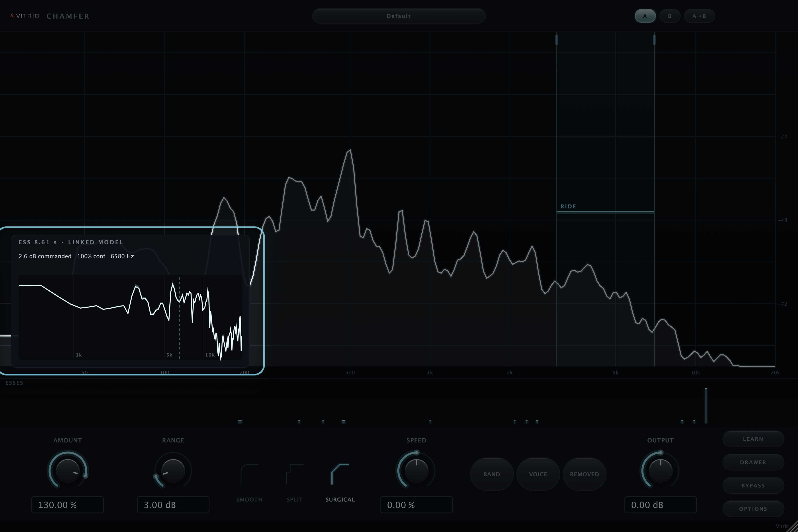Click the '2.6 dB commanded' readout
The image size is (798, 532).
coord(45,256)
